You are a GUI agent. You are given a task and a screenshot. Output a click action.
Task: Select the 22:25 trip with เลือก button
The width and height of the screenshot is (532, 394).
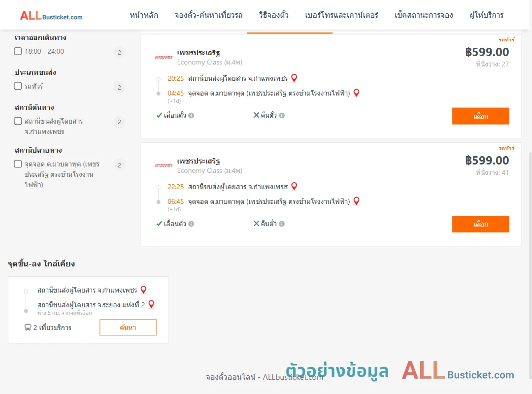tap(480, 224)
